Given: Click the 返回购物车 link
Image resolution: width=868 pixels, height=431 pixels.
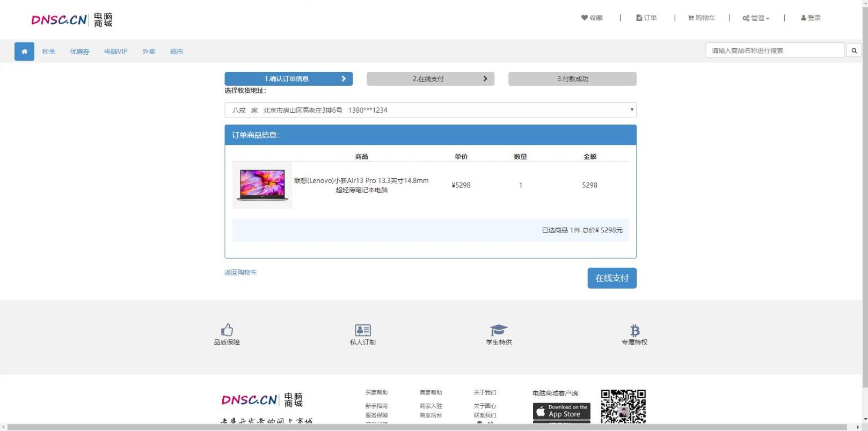Looking at the screenshot, I should tap(240, 273).
